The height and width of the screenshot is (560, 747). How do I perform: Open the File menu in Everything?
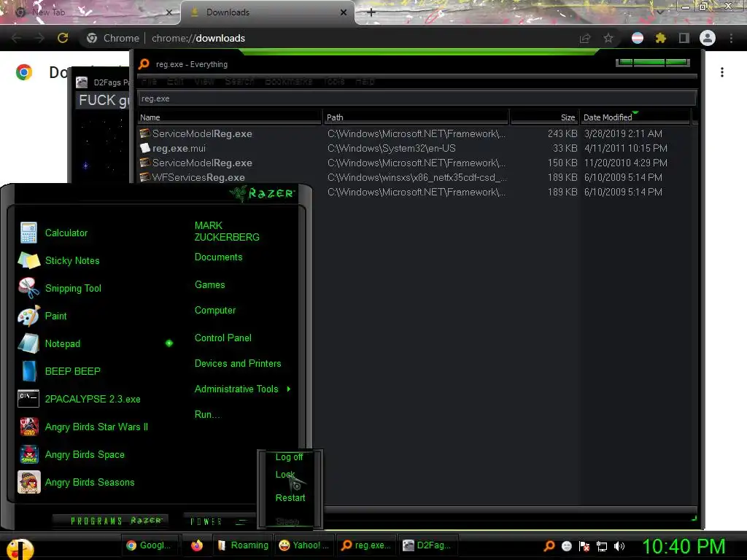149,82
